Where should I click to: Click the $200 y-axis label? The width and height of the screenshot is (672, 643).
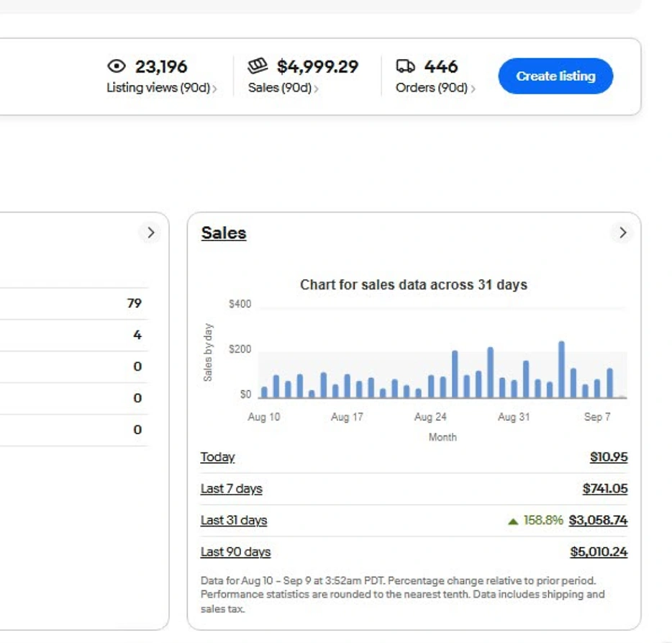click(x=240, y=349)
